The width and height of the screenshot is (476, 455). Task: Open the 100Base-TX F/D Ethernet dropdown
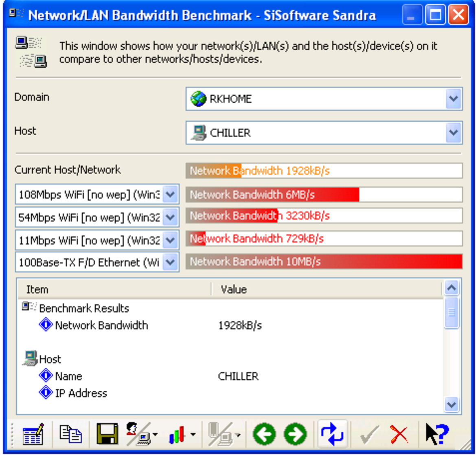tap(170, 262)
